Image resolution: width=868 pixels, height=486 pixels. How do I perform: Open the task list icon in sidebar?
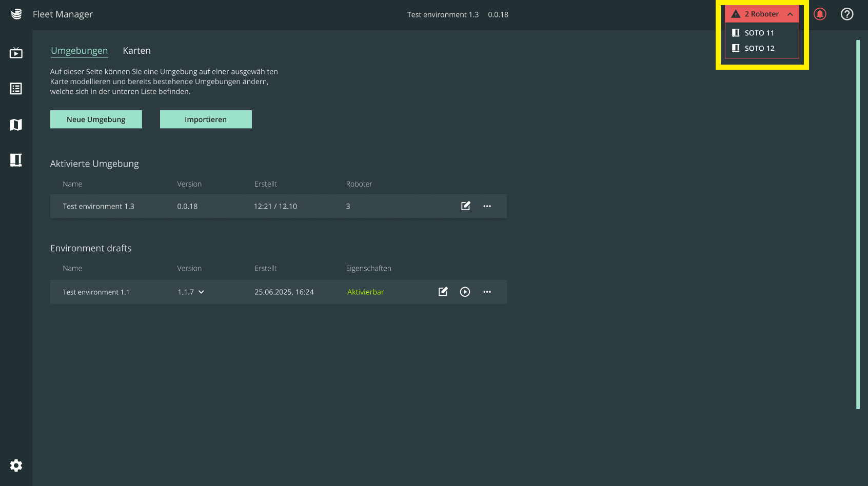16,89
